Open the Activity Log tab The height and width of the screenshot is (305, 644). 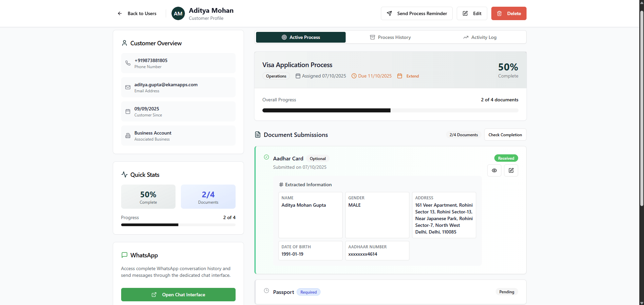(x=480, y=37)
